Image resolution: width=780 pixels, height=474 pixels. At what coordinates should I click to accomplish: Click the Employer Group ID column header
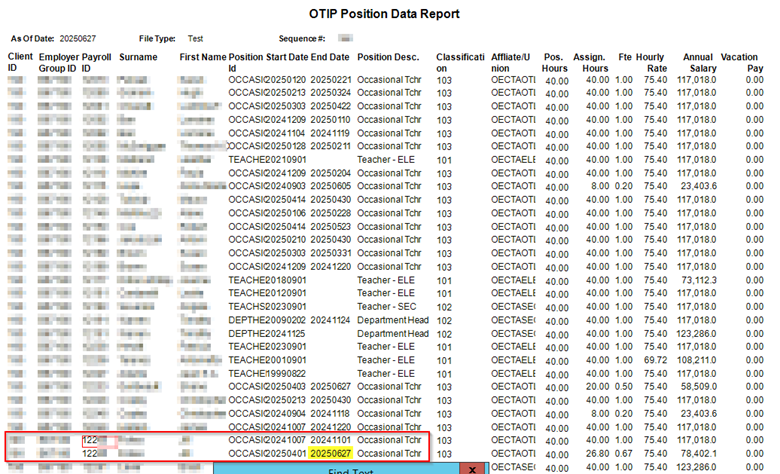click(x=59, y=63)
